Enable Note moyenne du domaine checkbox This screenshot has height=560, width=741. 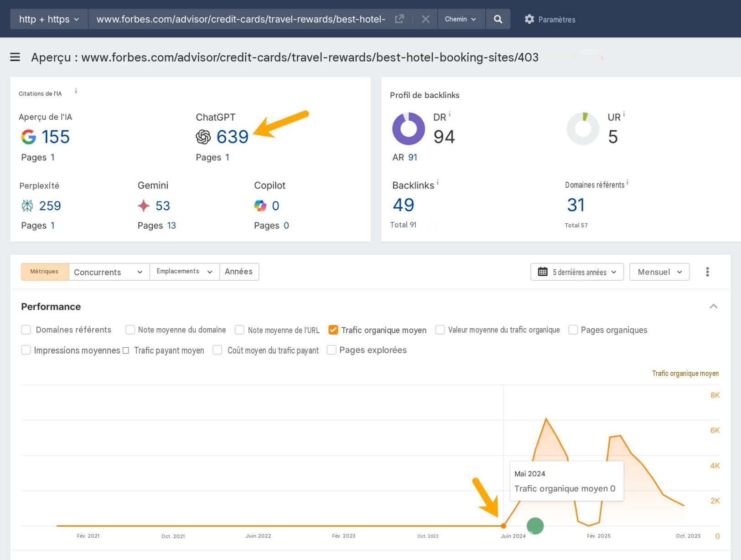point(130,330)
